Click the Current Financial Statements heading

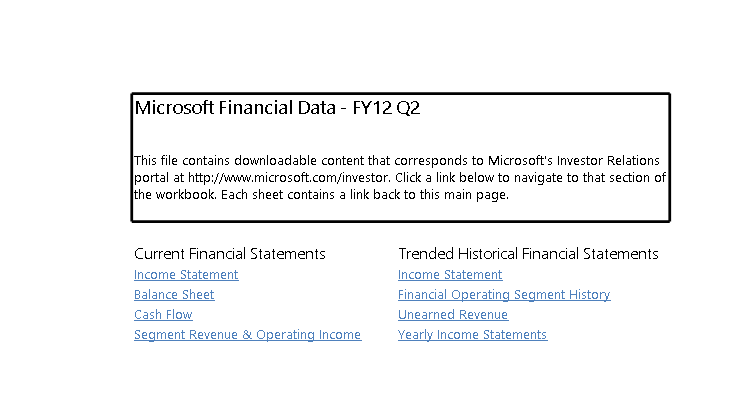(x=230, y=254)
